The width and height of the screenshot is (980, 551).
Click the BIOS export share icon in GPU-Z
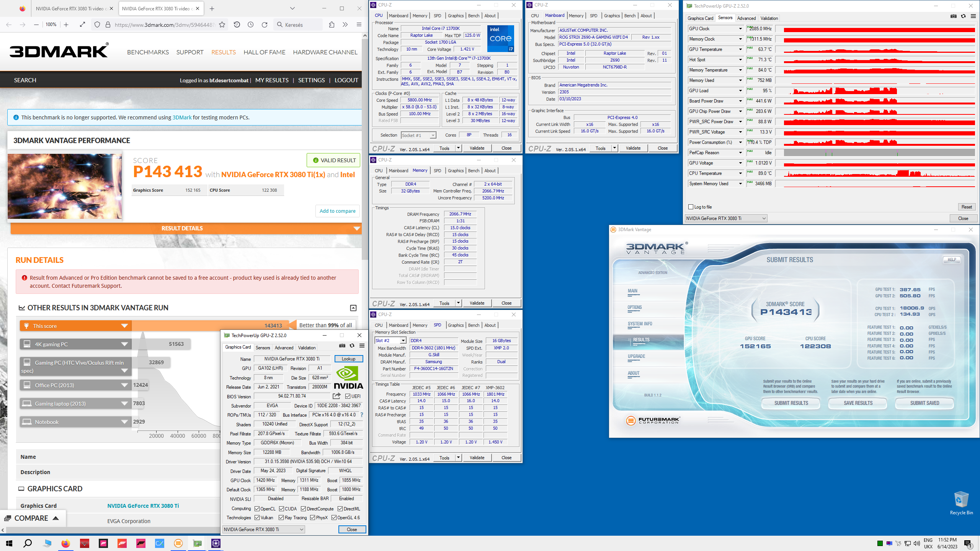point(336,396)
